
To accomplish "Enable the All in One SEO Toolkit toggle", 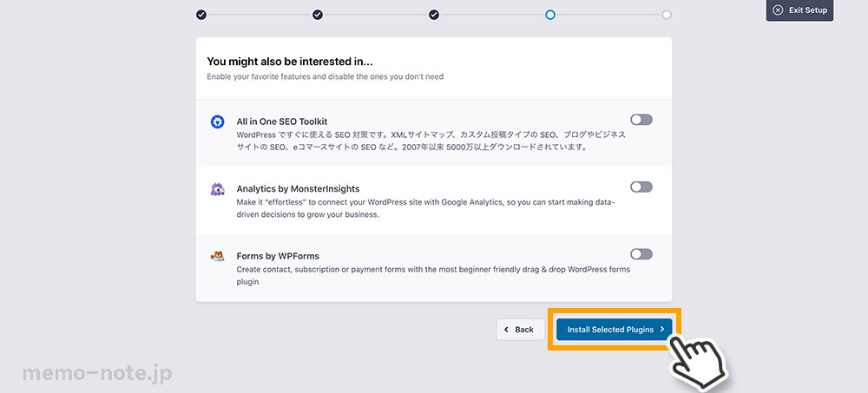I will click(x=641, y=120).
